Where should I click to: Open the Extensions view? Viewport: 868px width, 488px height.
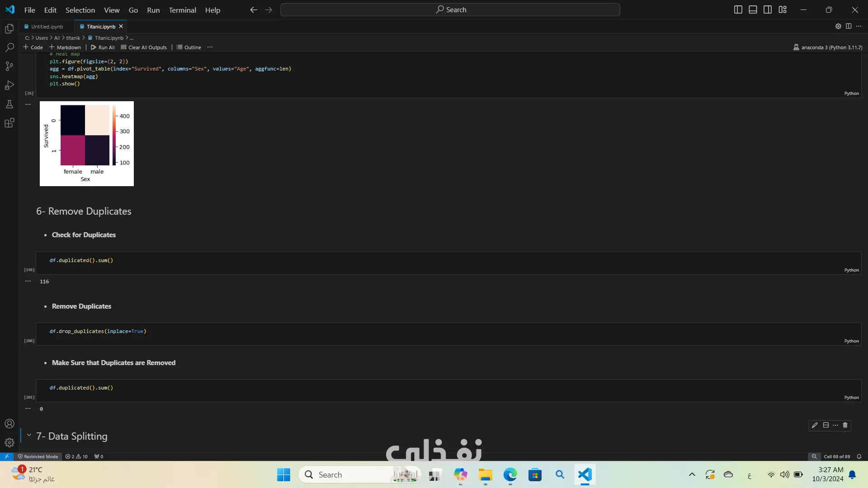click(9, 123)
